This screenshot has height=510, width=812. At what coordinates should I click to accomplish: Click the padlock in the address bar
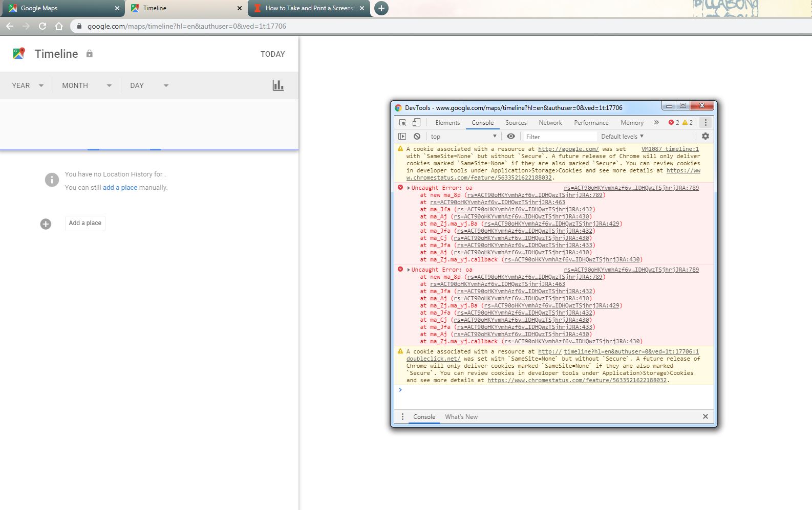pos(79,26)
